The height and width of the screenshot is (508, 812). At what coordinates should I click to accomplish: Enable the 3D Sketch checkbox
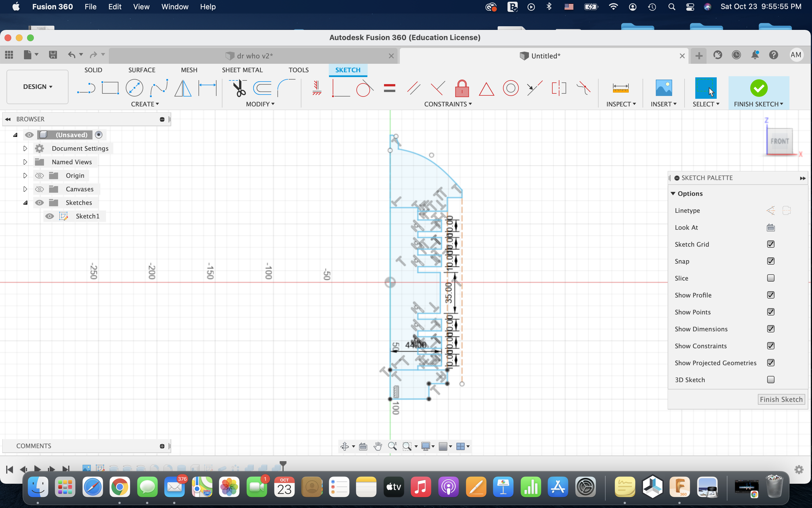[771, 380]
